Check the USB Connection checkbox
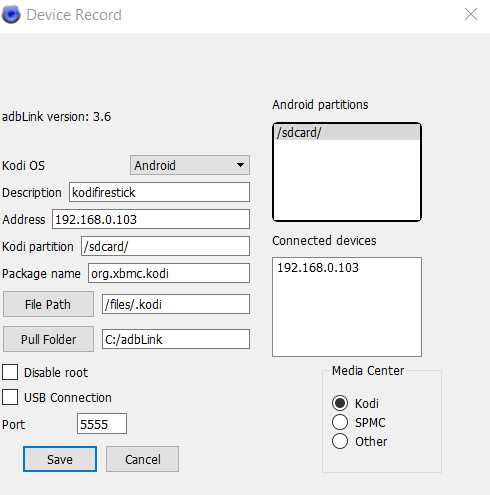This screenshot has height=495, width=490. tap(10, 397)
